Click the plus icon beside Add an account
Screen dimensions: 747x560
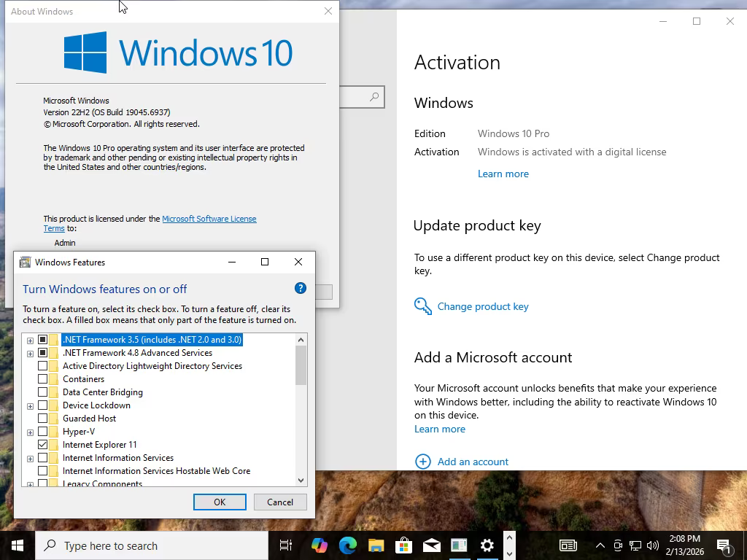[x=422, y=462]
